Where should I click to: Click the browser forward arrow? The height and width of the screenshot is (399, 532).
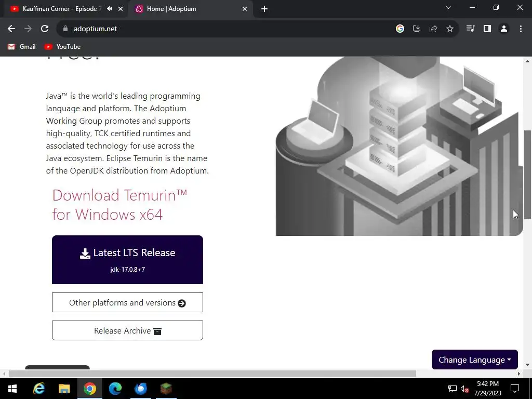pyautogui.click(x=28, y=29)
